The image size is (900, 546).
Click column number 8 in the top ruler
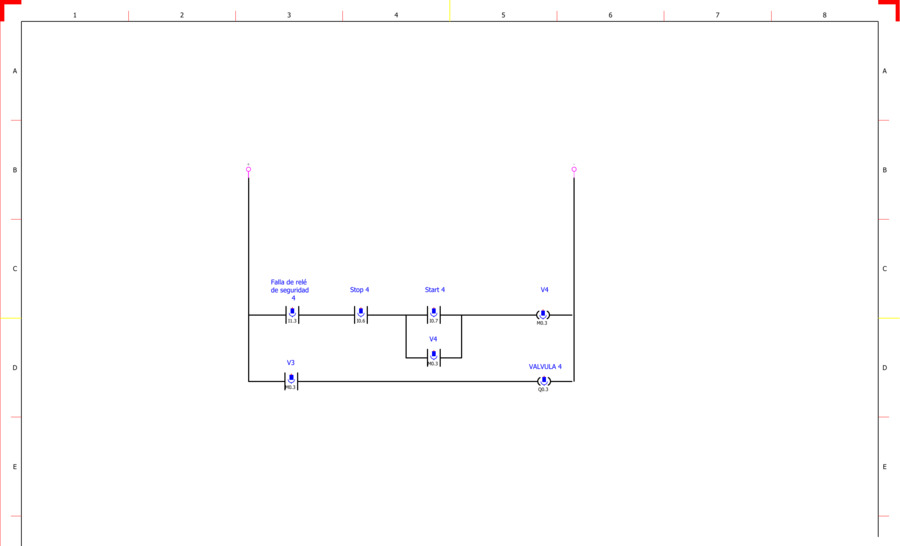[825, 15]
